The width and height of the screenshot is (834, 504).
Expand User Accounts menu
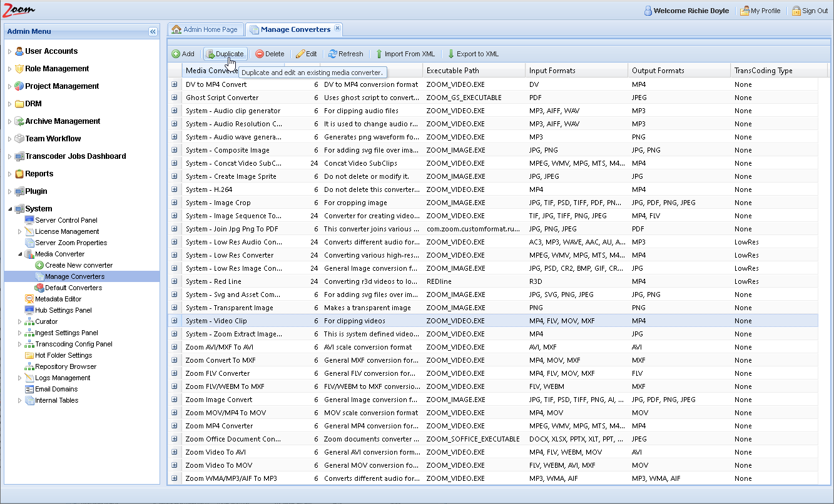[9, 51]
